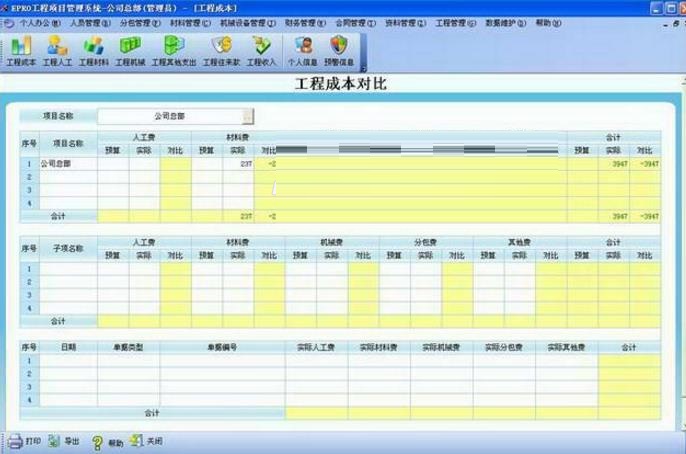
Task: Click the 单据编号 column header
Action: coord(222,347)
